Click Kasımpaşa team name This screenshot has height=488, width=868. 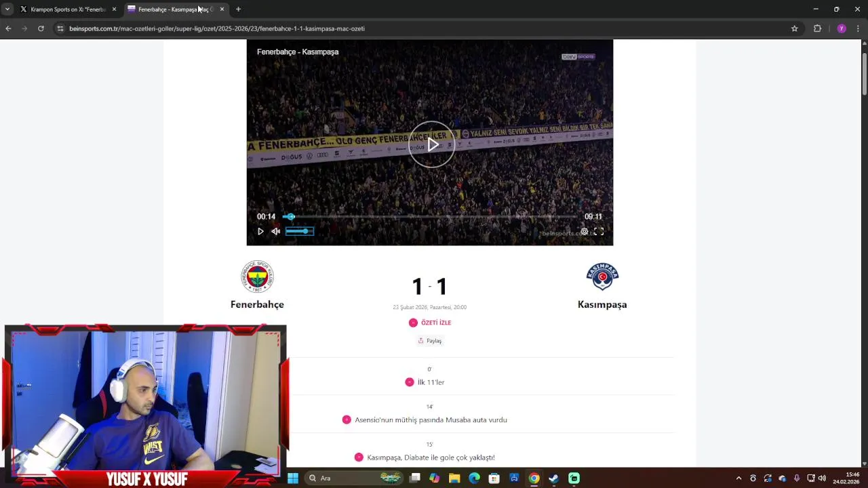point(602,304)
